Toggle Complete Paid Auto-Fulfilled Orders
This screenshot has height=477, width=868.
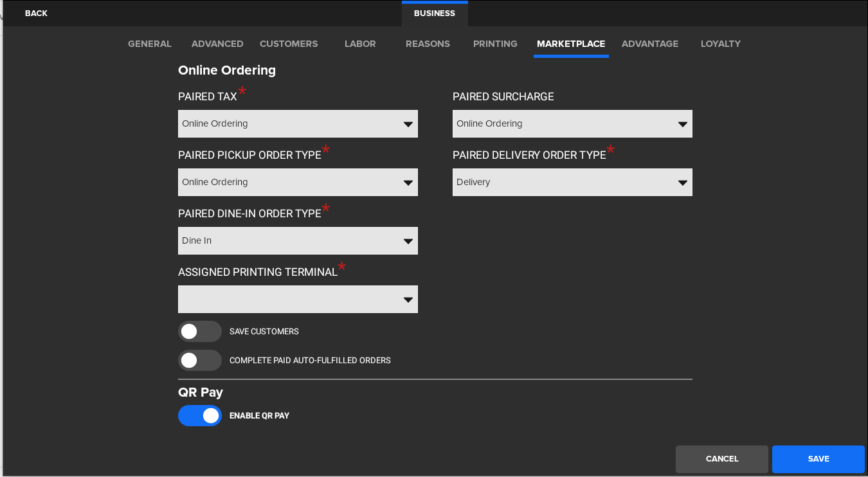[x=200, y=361]
